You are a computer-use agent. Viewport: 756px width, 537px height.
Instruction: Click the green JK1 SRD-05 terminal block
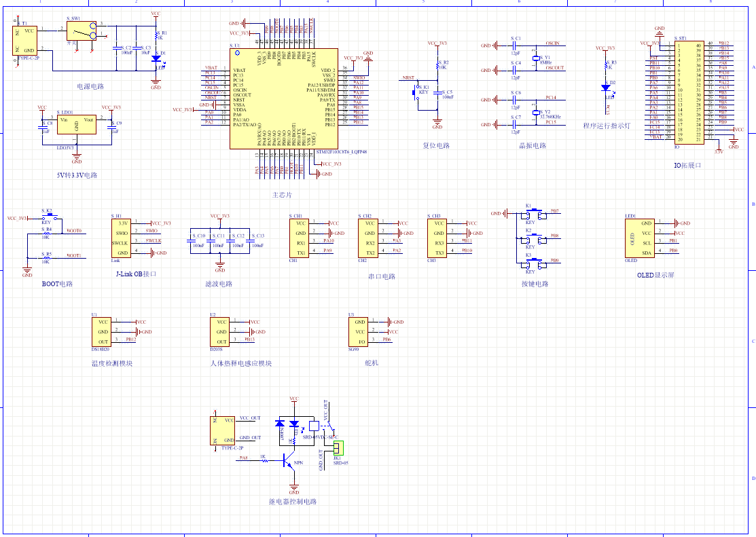[x=338, y=448]
